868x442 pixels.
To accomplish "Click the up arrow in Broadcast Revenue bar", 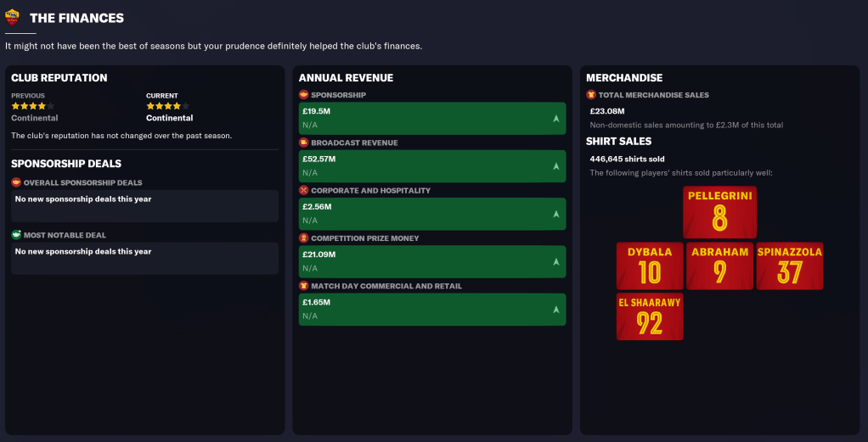I will [x=555, y=166].
